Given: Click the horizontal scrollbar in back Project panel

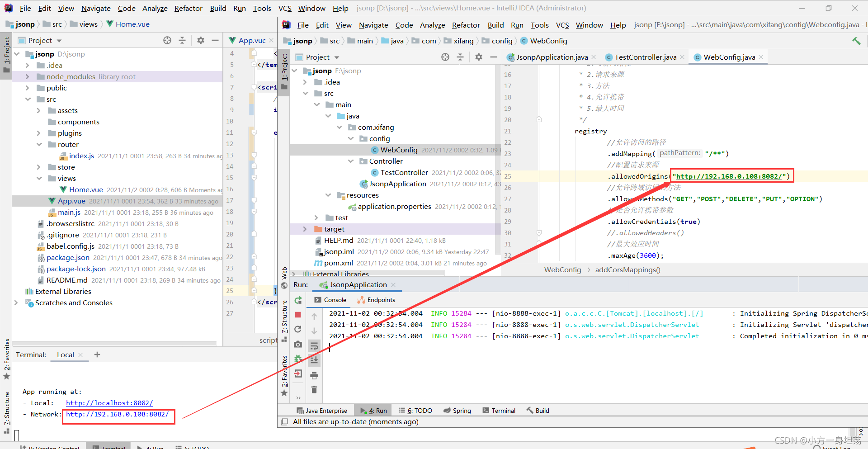Looking at the screenshot, I should click(115, 343).
